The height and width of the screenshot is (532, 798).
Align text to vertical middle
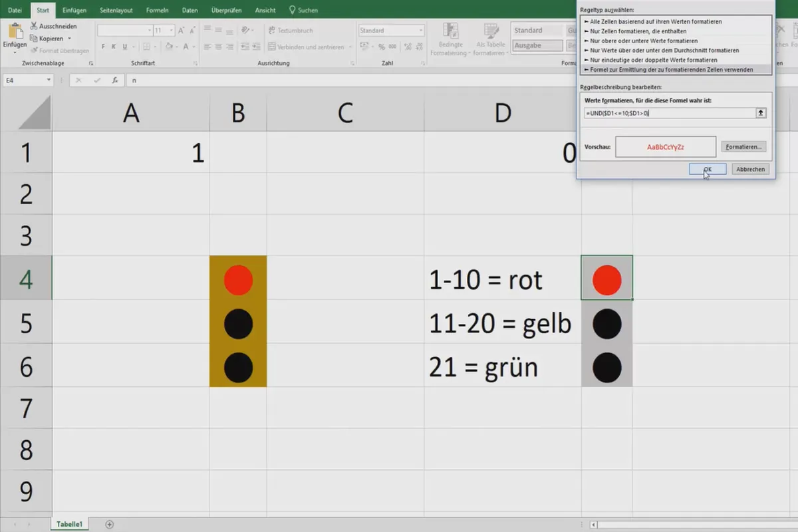[218, 30]
